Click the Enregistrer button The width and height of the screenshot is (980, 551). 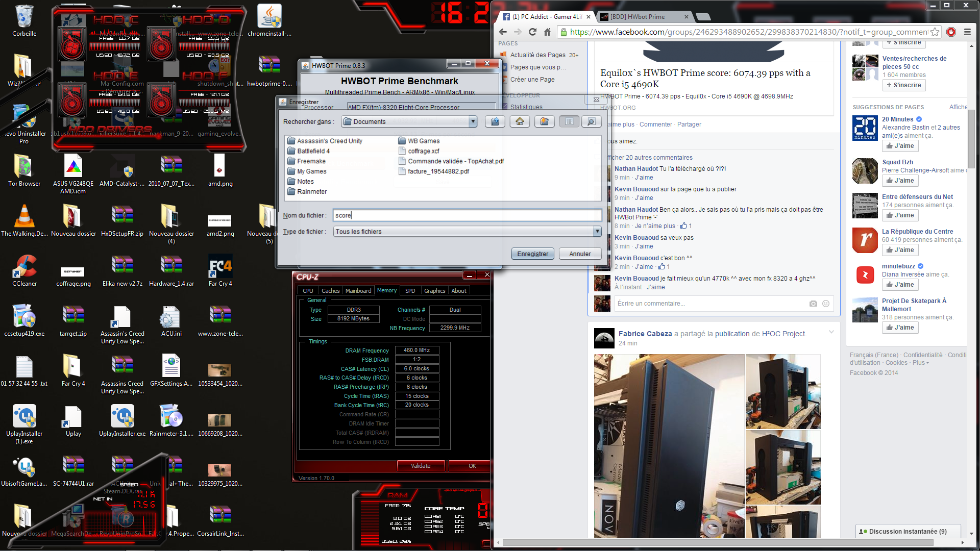point(532,254)
